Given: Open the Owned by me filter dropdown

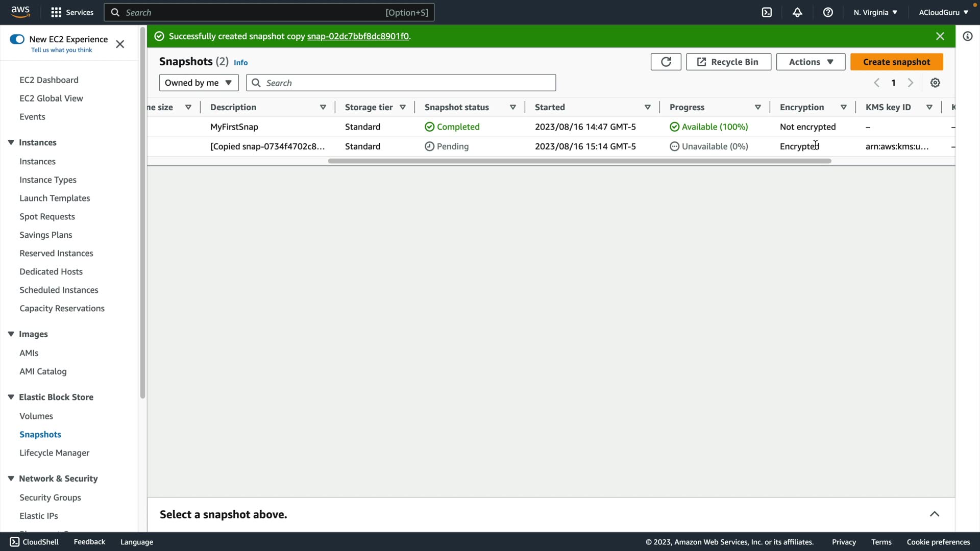Looking at the screenshot, I should pyautogui.click(x=199, y=83).
